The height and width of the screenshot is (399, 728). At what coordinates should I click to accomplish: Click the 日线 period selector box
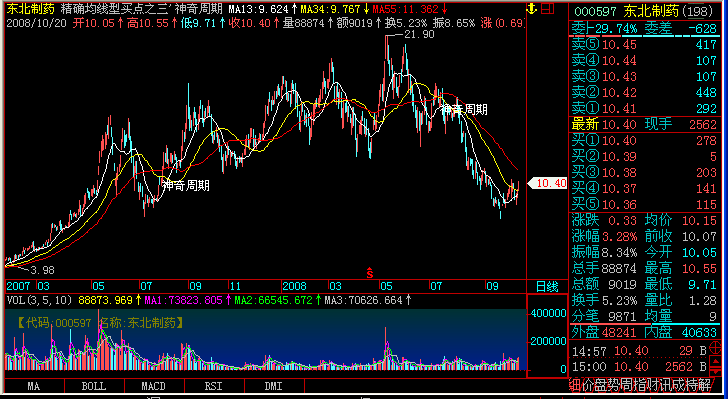[x=547, y=286]
